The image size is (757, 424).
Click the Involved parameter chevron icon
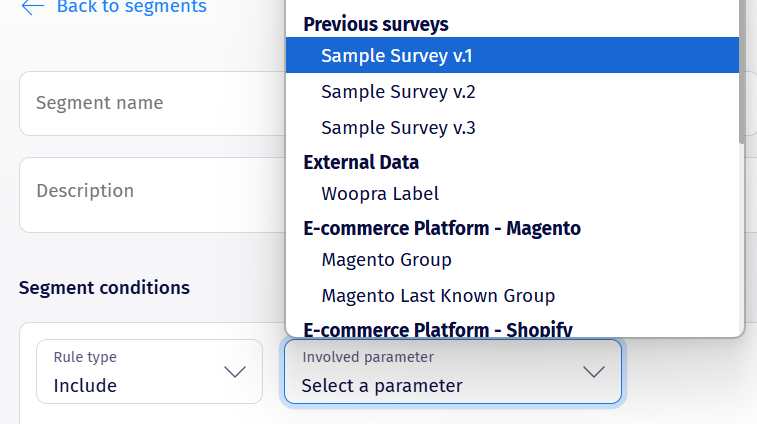point(594,372)
